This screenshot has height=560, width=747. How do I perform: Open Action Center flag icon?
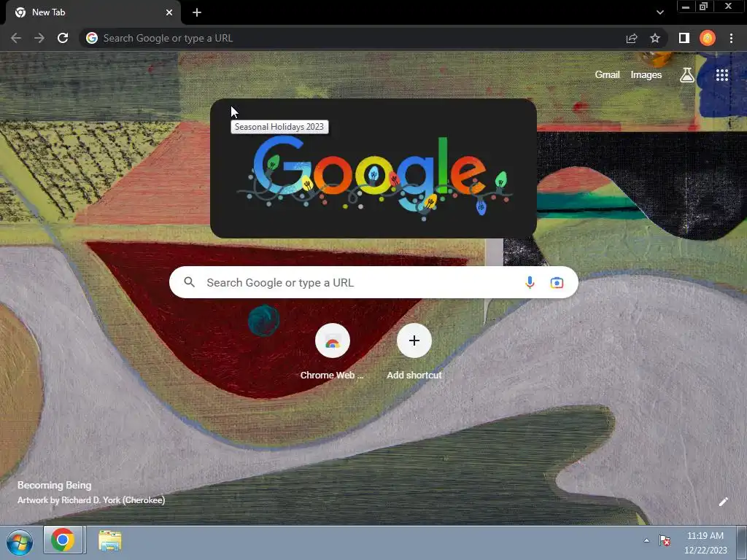pyautogui.click(x=665, y=540)
